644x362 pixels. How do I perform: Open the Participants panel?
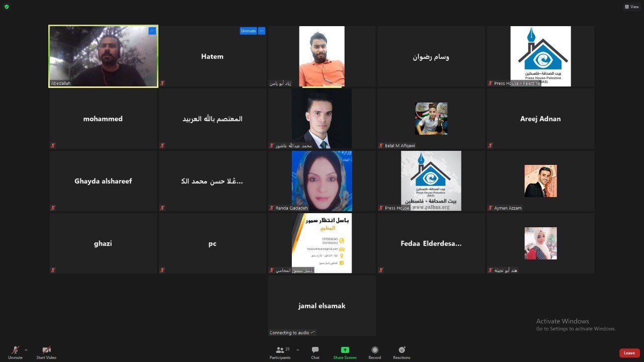coord(280,350)
